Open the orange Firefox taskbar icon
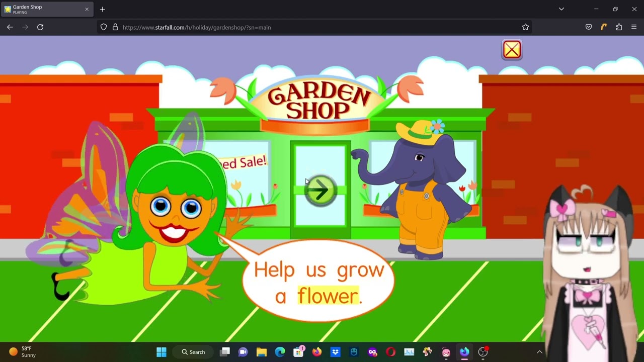 point(316,352)
